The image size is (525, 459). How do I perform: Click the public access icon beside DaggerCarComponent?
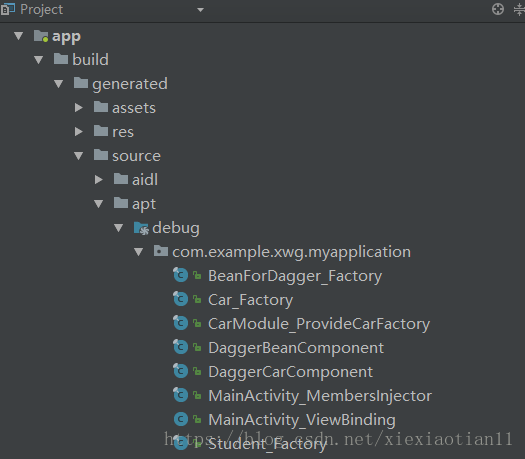coord(197,372)
